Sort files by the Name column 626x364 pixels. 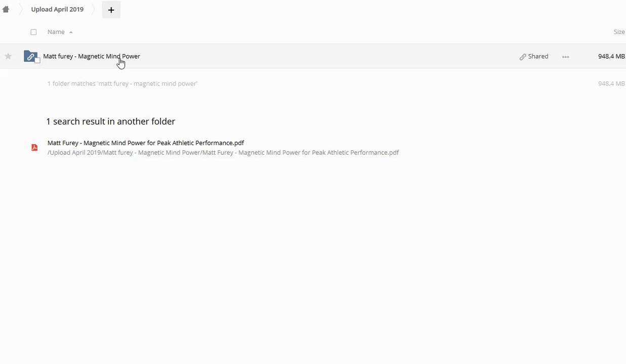[x=56, y=32]
